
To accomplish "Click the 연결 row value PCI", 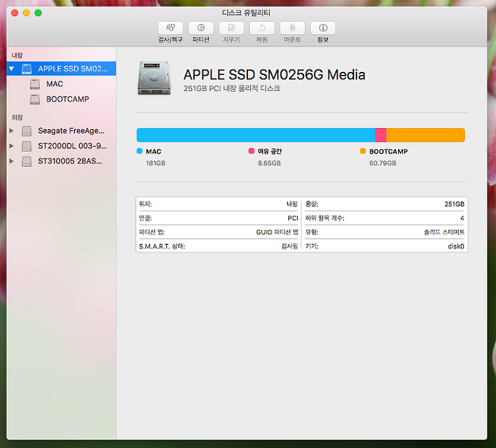I will [x=293, y=218].
